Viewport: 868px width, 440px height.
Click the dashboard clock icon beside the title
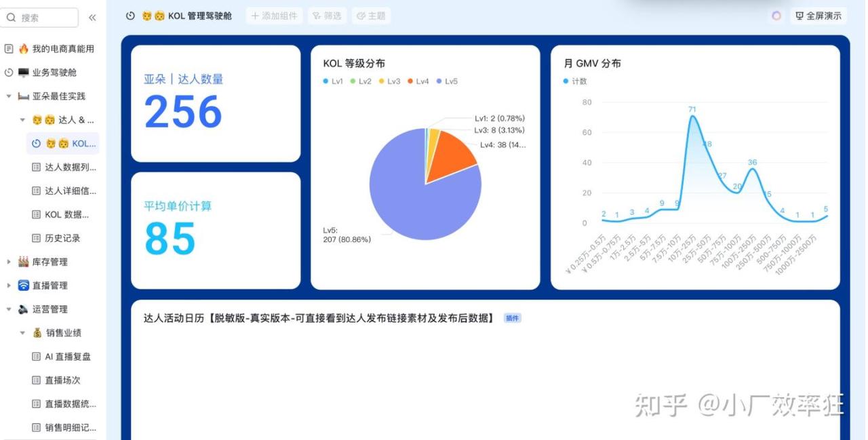[131, 16]
